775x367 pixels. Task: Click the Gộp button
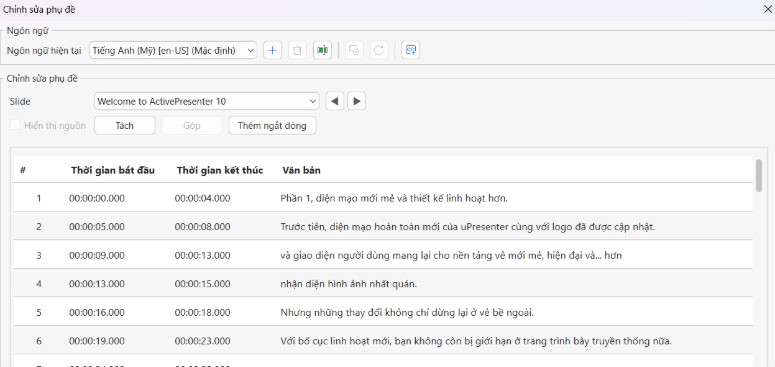coord(192,125)
